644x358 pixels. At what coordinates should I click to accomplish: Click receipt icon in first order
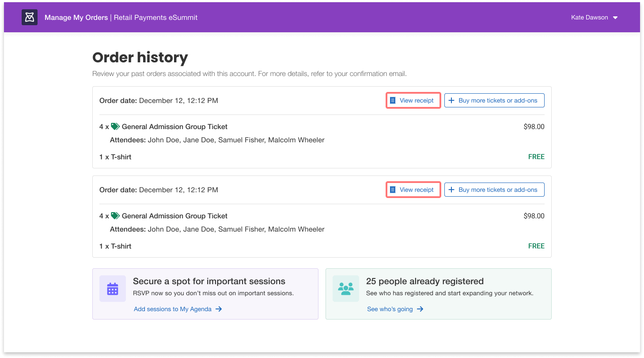[x=393, y=100]
